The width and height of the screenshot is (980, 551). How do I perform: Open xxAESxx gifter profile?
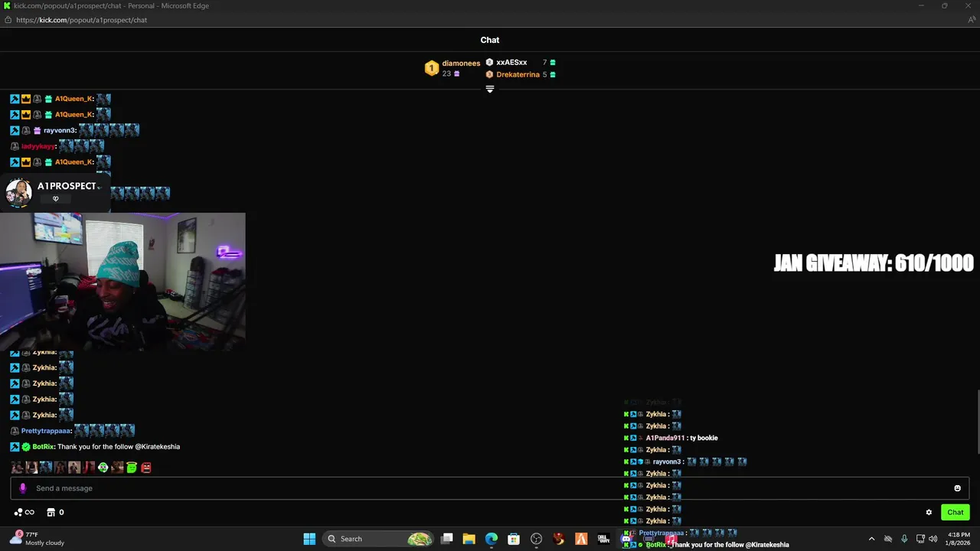(511, 63)
